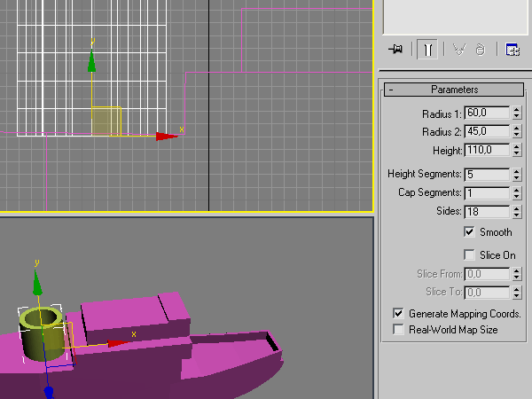Adjust the Radius 1 spinner arrows

point(516,113)
